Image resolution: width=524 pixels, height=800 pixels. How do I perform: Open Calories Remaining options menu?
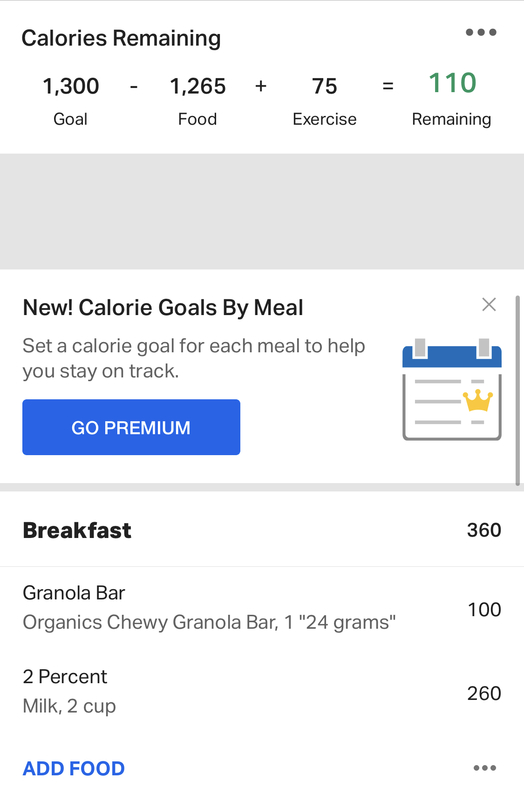(481, 32)
